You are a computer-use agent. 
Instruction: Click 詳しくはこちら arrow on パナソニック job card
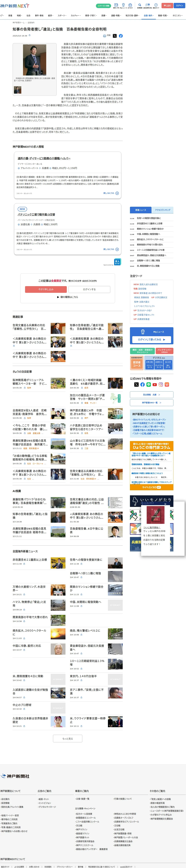click(x=117, y=249)
